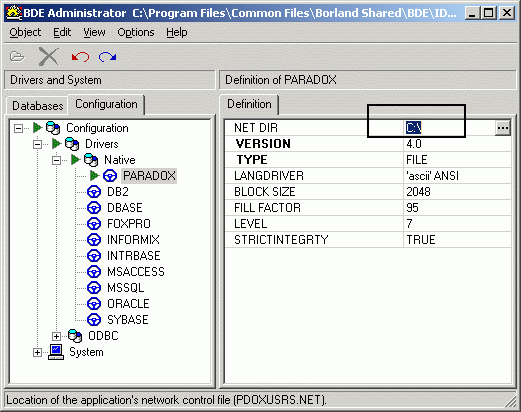Select the System label in tree
The width and height of the screenshot is (521, 412).
pos(86,352)
